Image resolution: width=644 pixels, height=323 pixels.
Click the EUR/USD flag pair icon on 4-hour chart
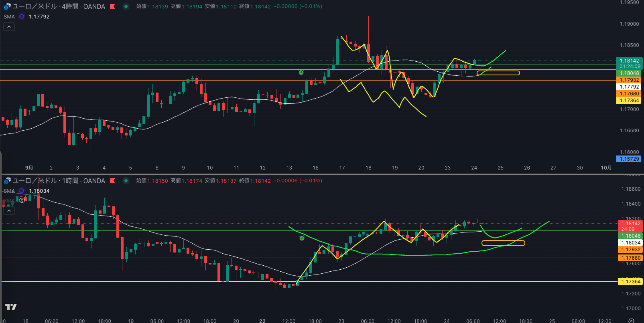(x=7, y=6)
